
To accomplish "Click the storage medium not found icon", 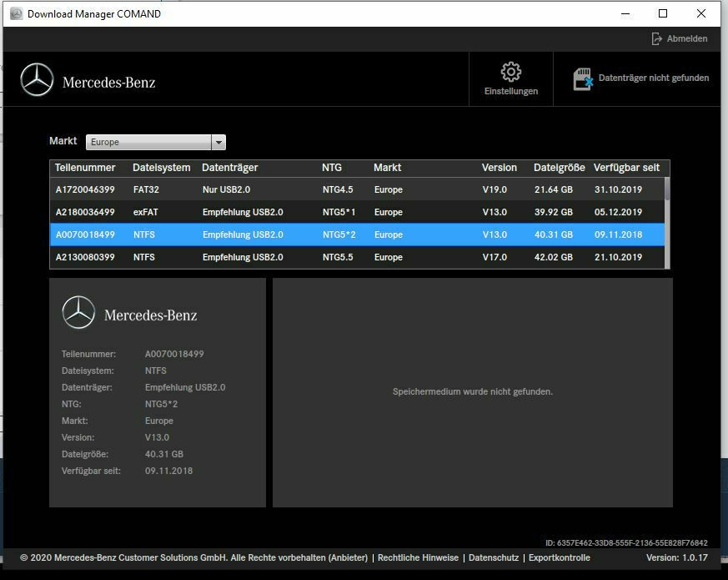I will (x=583, y=79).
